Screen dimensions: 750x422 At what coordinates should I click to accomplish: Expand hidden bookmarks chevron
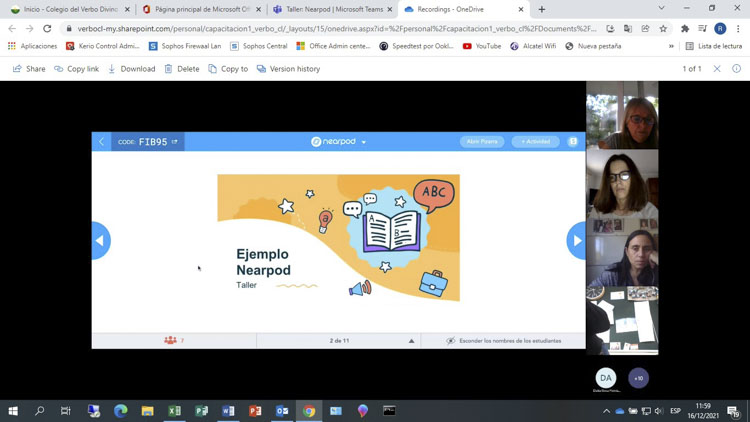point(671,46)
